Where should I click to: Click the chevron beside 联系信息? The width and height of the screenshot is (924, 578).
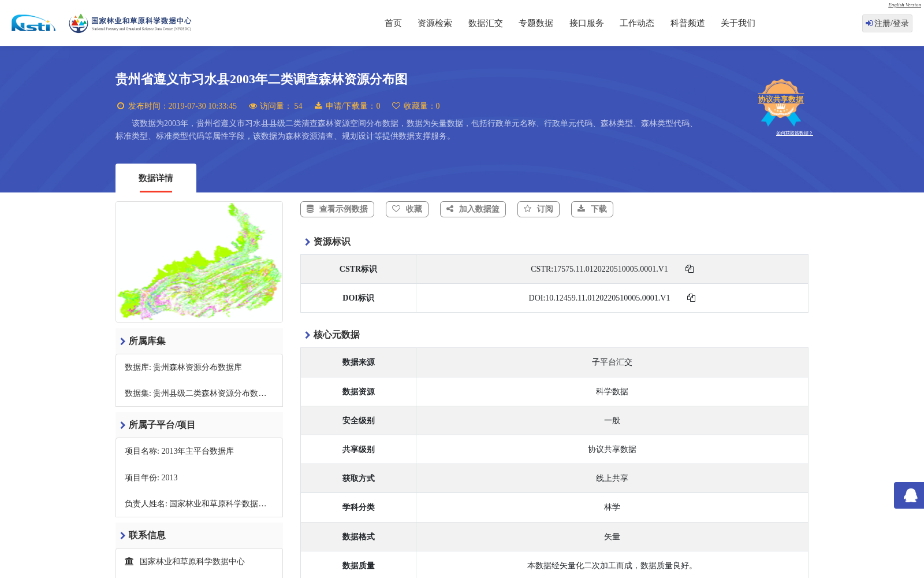click(x=122, y=535)
